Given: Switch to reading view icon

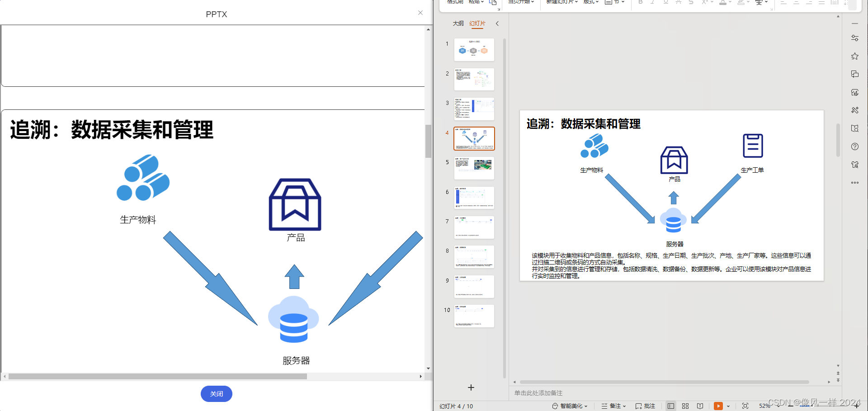Looking at the screenshot, I should 700,406.
